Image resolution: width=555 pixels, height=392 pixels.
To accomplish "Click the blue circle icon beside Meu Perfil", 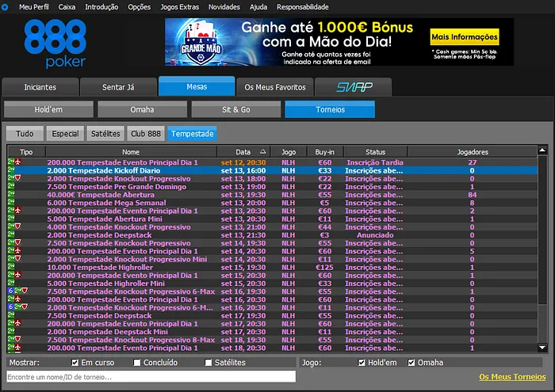I will click(5, 6).
